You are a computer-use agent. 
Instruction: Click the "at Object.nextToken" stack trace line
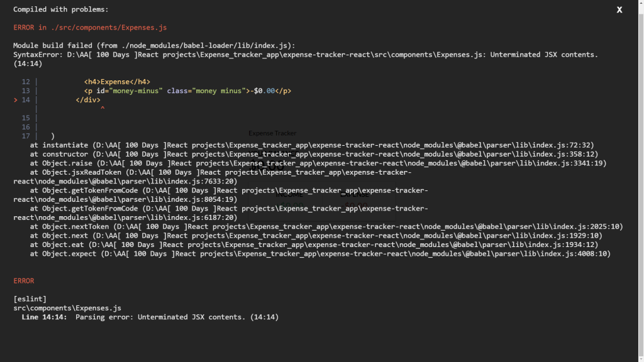point(326,226)
